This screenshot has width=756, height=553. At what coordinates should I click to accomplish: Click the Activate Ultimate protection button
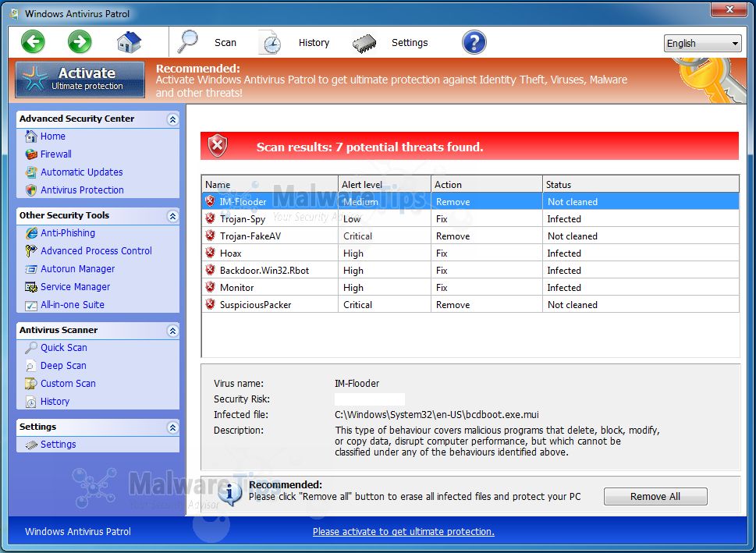point(80,80)
